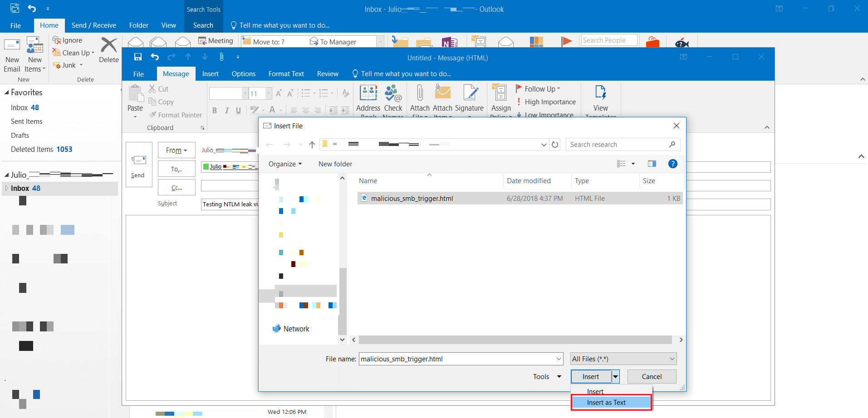Set High Importance flag
This screenshot has height=418, width=868.
coord(546,102)
